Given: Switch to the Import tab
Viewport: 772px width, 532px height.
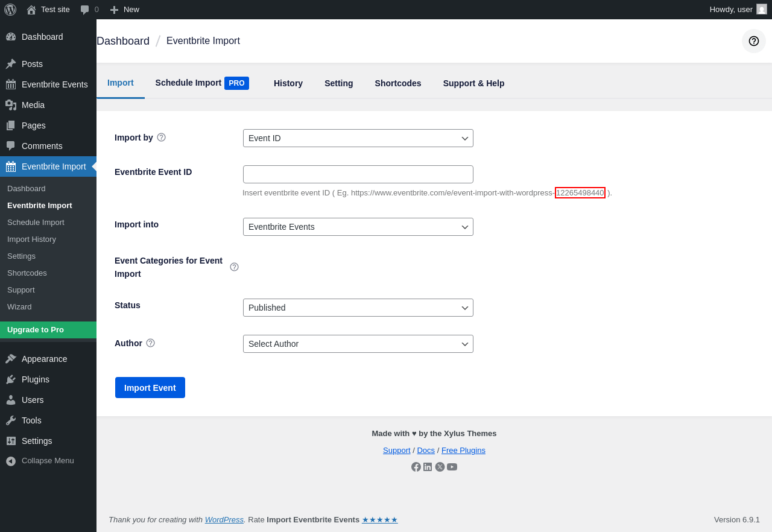Looking at the screenshot, I should pos(121,83).
